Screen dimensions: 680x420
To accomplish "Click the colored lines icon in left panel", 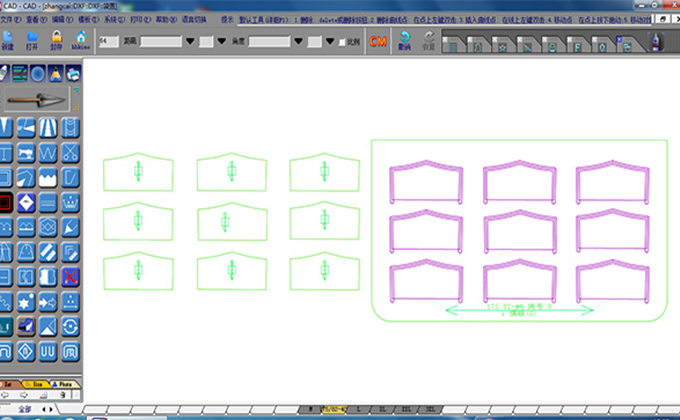I will 20,74.
